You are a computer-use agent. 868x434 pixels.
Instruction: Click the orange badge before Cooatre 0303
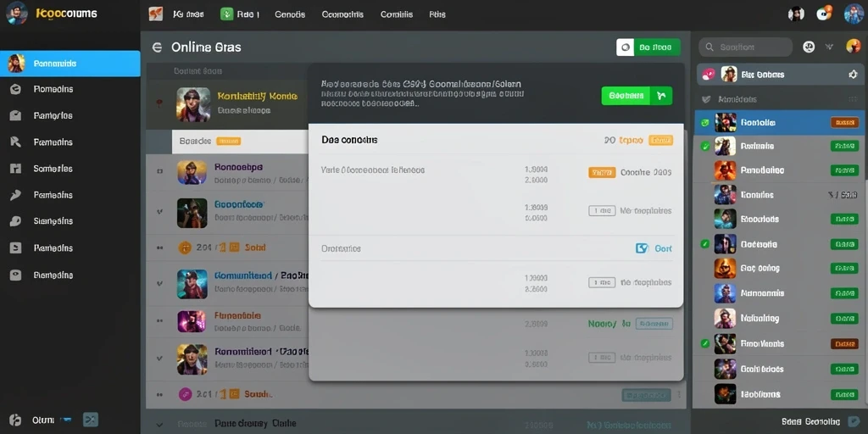[602, 173]
